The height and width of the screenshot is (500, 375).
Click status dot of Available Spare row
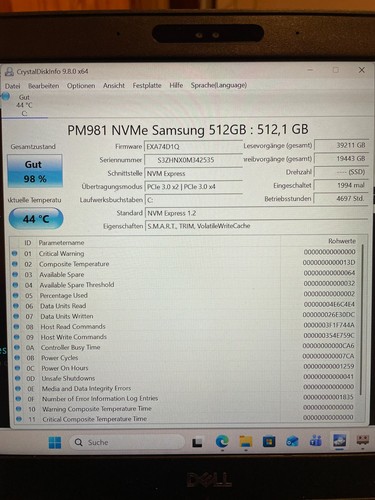pos(15,274)
